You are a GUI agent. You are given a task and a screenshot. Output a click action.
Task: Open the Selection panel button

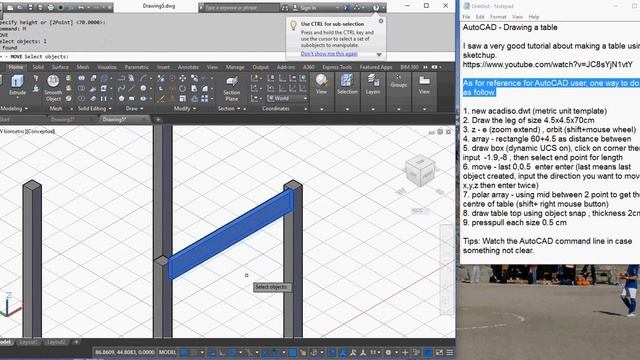point(347,84)
